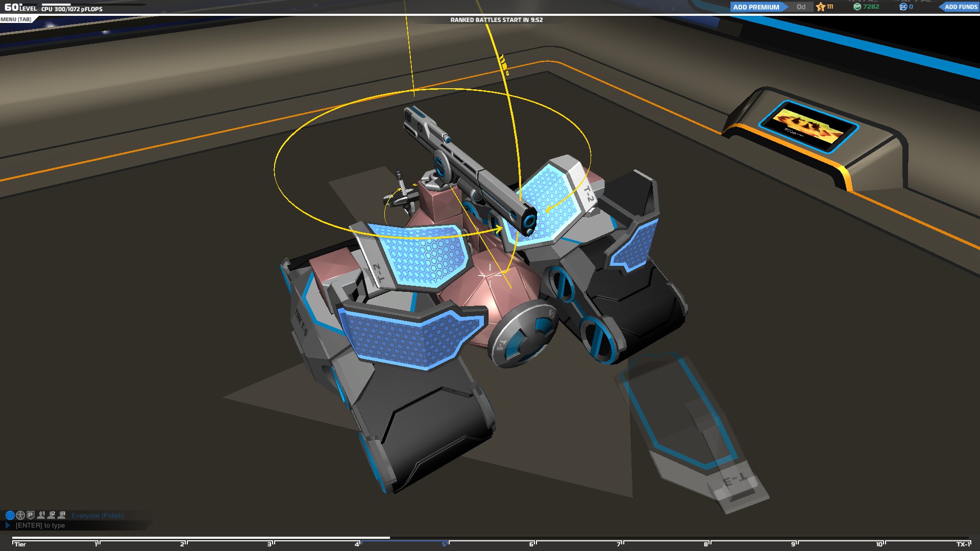Click the gold star rank icon
Image resolution: width=980 pixels, height=551 pixels.
coord(821,7)
